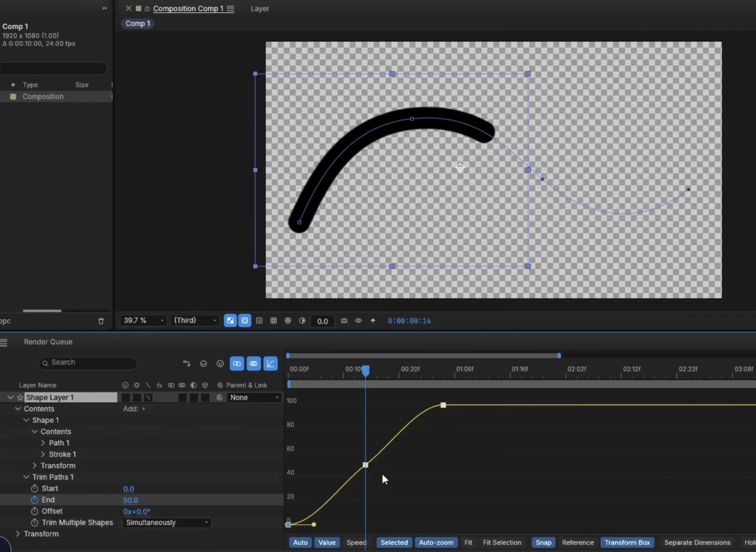Expand the Stroke 1 property
Image resolution: width=756 pixels, height=552 pixels.
click(43, 454)
